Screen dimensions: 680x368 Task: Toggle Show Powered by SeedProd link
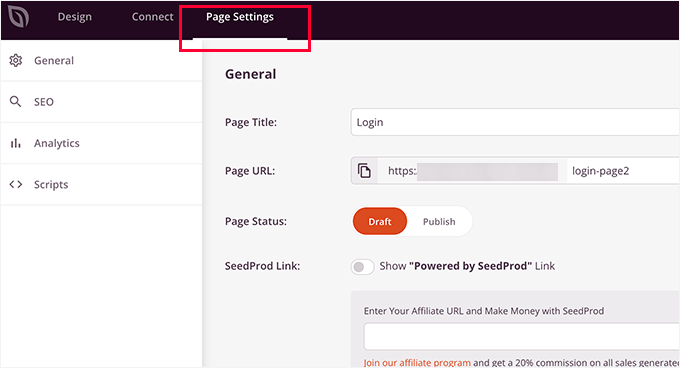point(362,267)
